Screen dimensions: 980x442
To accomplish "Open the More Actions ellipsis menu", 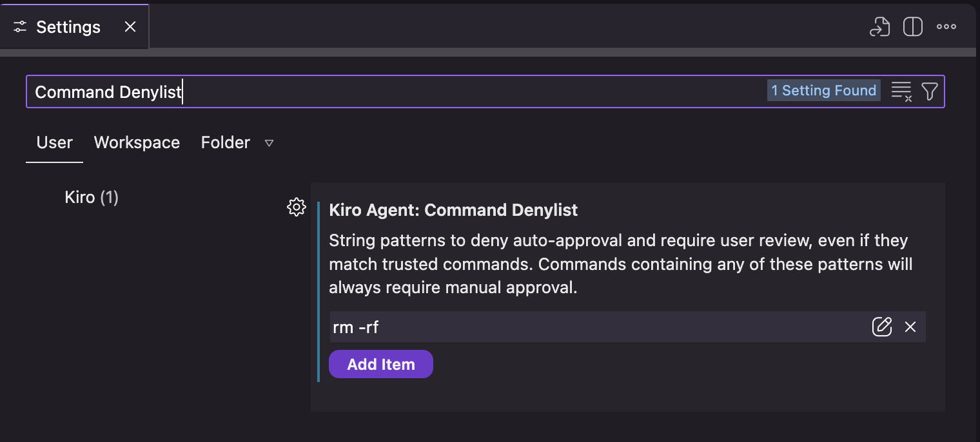I will 946,26.
